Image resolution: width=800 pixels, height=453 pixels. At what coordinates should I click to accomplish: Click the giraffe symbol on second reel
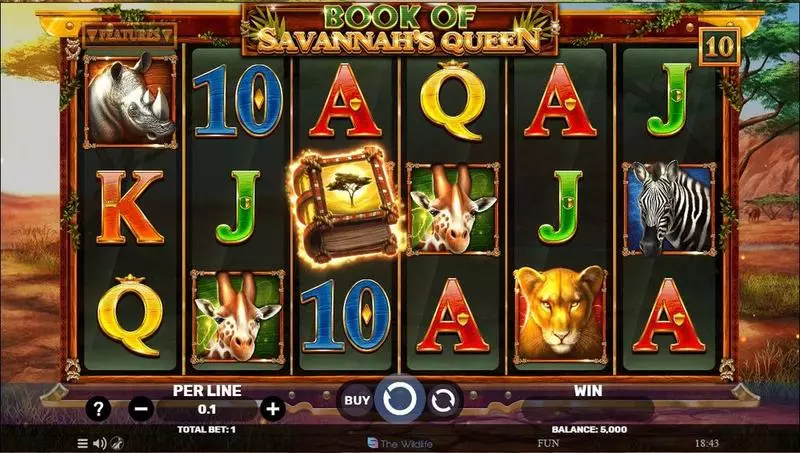[238, 316]
